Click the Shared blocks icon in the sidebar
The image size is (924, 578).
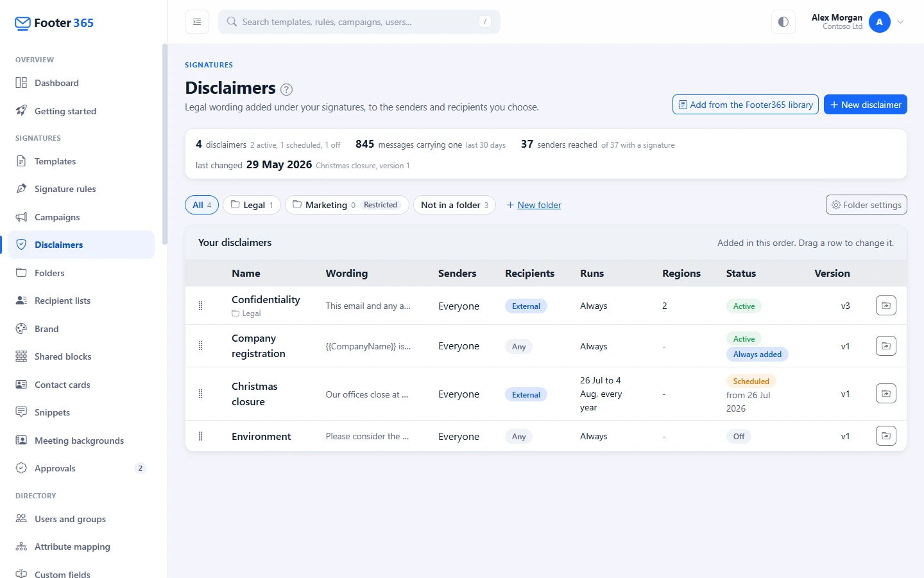coord(21,356)
